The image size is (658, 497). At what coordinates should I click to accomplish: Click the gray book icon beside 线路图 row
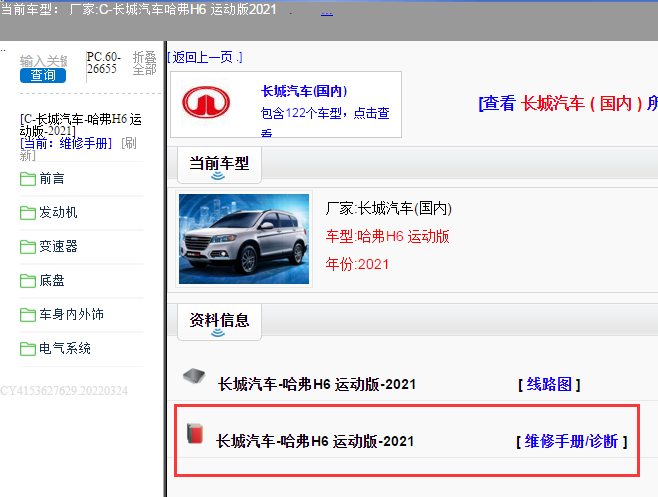(x=194, y=376)
